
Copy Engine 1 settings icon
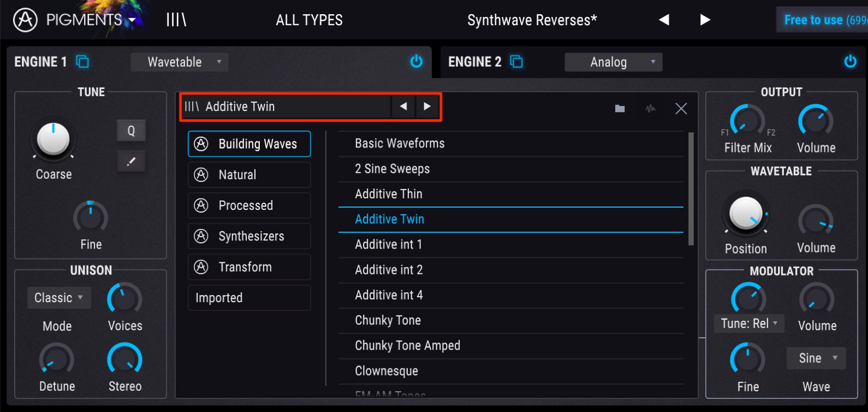point(82,62)
